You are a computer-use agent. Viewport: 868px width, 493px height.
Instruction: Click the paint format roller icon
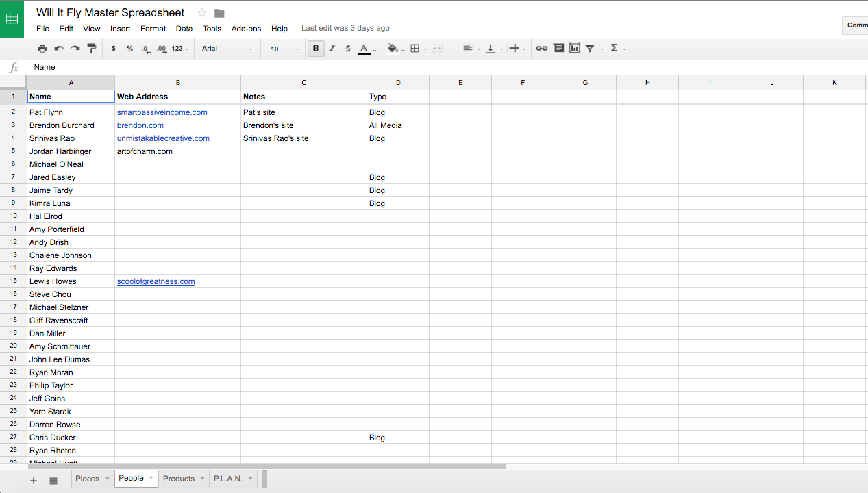click(x=92, y=49)
